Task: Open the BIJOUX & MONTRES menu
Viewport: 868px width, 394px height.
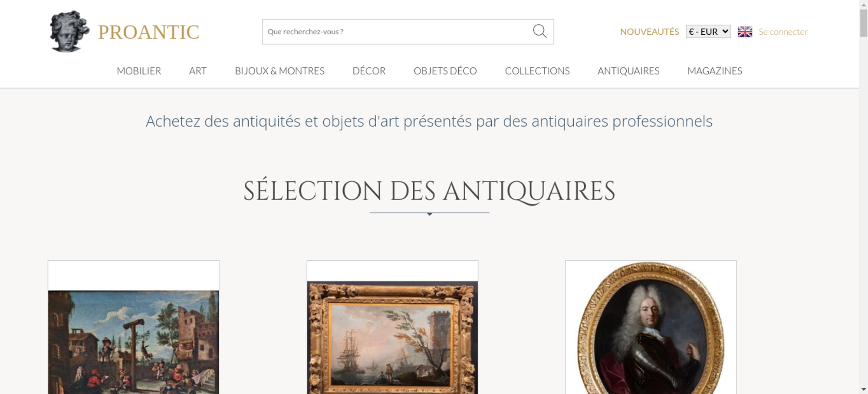Action: coord(279,71)
